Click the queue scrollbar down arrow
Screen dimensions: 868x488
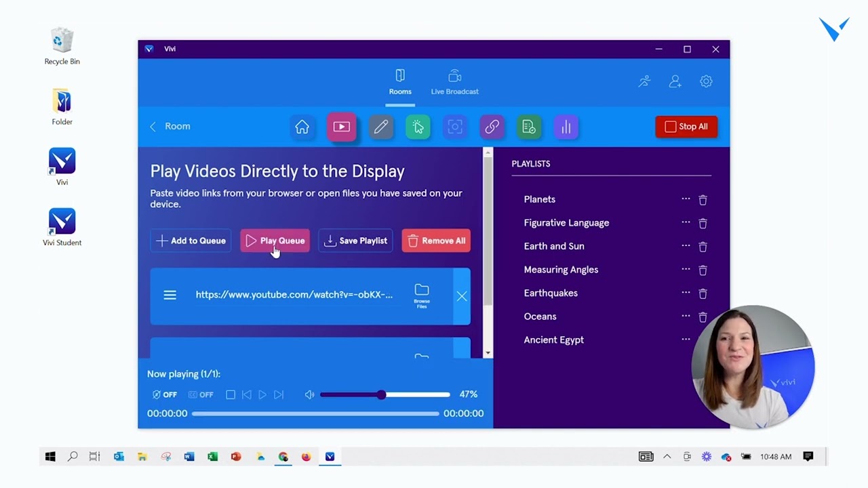488,353
